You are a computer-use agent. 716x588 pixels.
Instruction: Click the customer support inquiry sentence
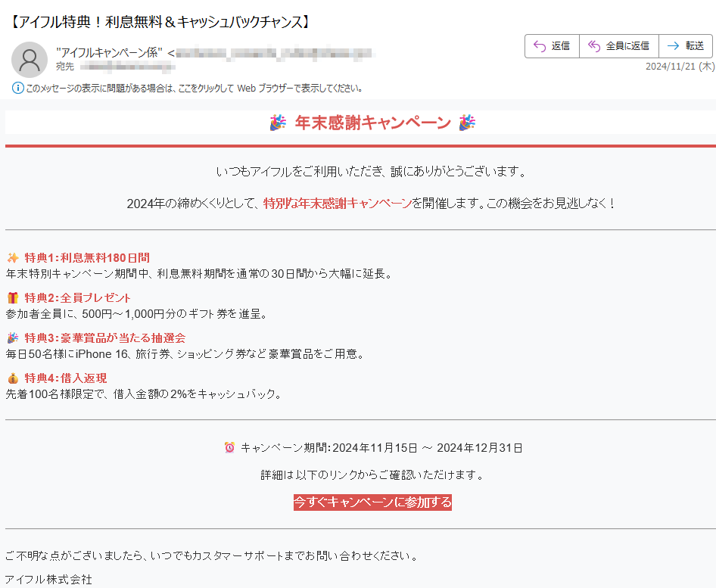[x=211, y=556]
